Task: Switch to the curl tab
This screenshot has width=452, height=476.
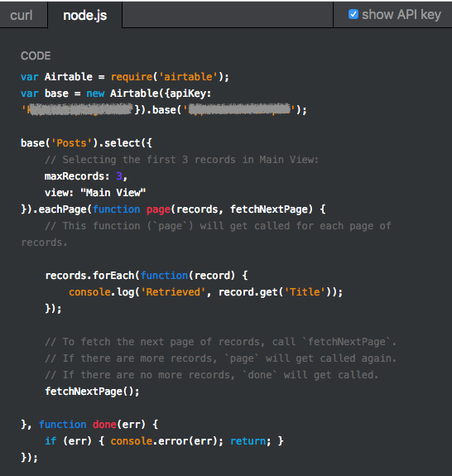Action: [22, 15]
